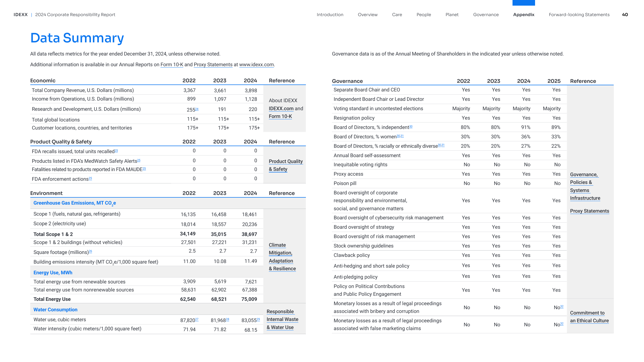The height and width of the screenshot is (362, 644).
Task: Click footnote 29 next to water use 83,055
Action: click(x=258, y=319)
